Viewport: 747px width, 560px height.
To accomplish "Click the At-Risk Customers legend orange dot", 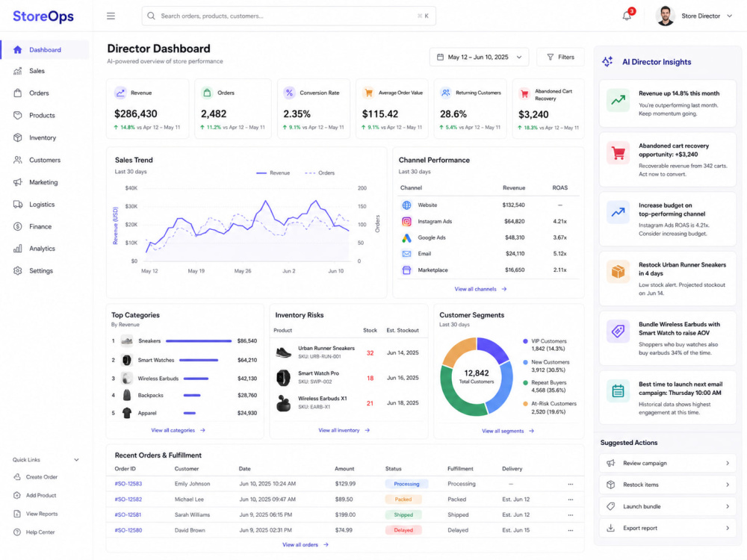I will click(x=525, y=404).
